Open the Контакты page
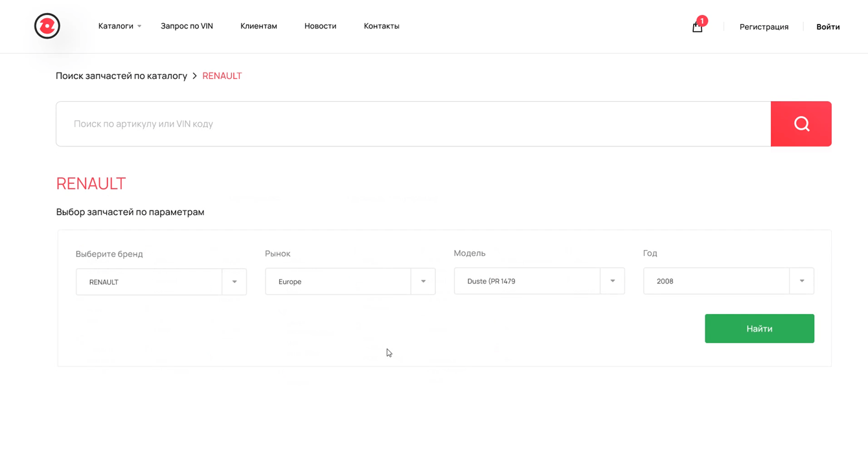The width and height of the screenshot is (868, 452). [382, 26]
